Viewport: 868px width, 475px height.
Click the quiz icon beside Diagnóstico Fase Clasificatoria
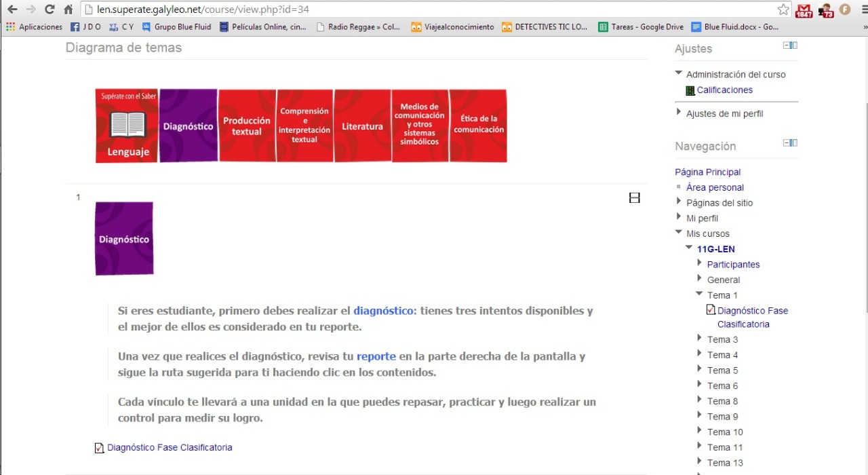click(x=99, y=448)
